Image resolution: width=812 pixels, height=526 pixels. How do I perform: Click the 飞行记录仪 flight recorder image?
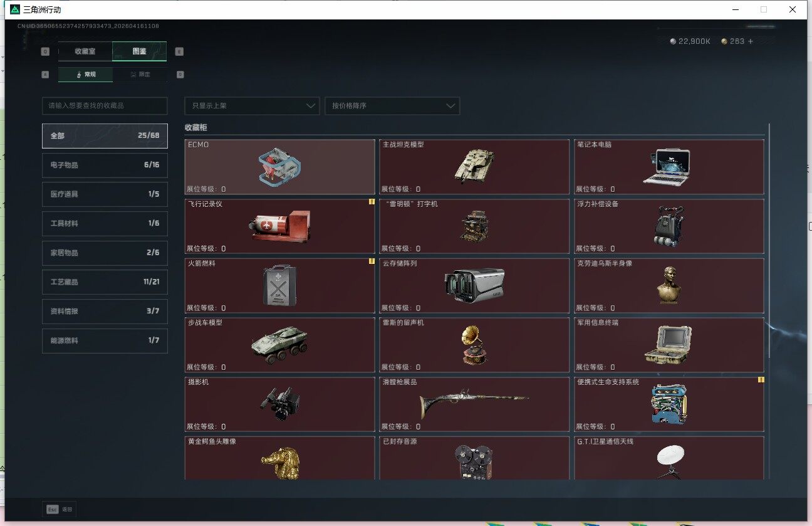click(279, 226)
